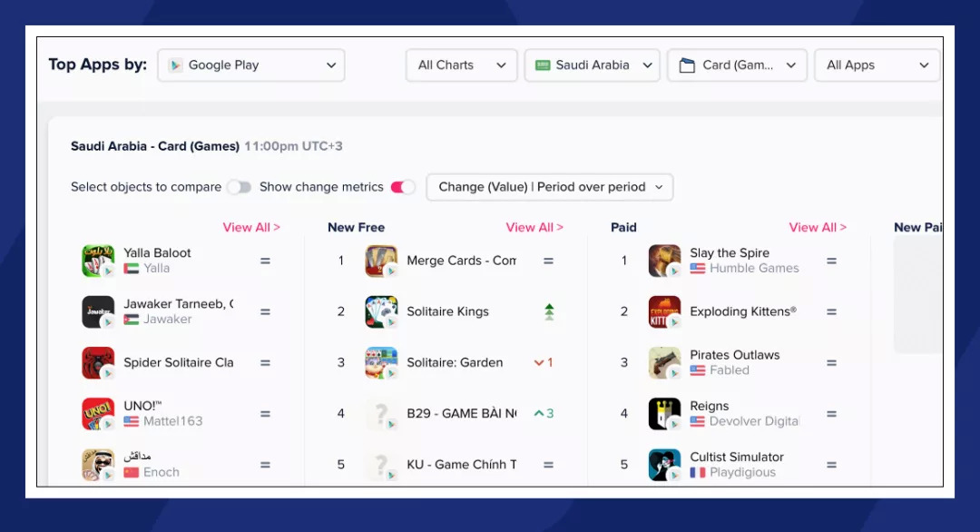The width and height of the screenshot is (980, 532).
Task: Open Slay the Spire app icon
Action: pyautogui.click(x=664, y=261)
